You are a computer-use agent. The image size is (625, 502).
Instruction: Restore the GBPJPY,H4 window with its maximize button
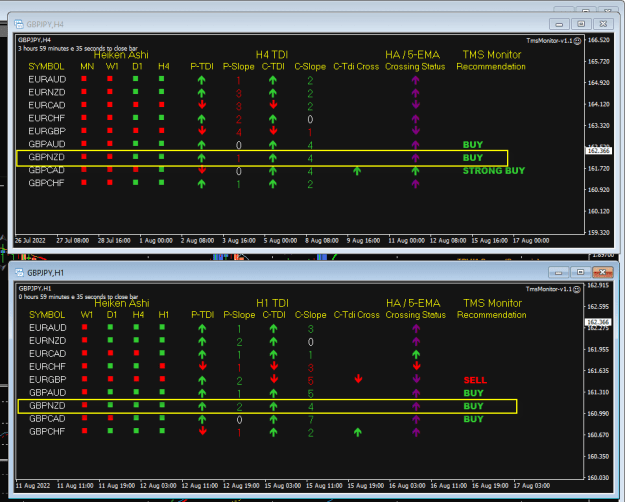[x=581, y=24]
